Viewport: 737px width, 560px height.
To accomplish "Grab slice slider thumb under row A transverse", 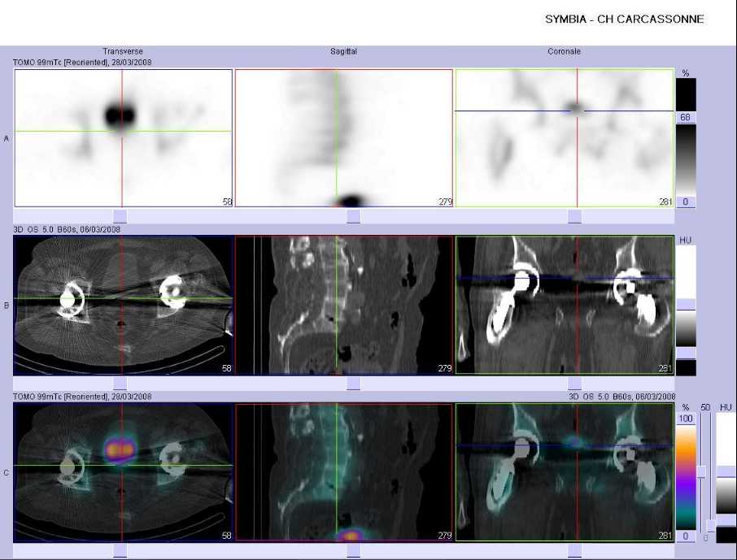I will click(120, 216).
